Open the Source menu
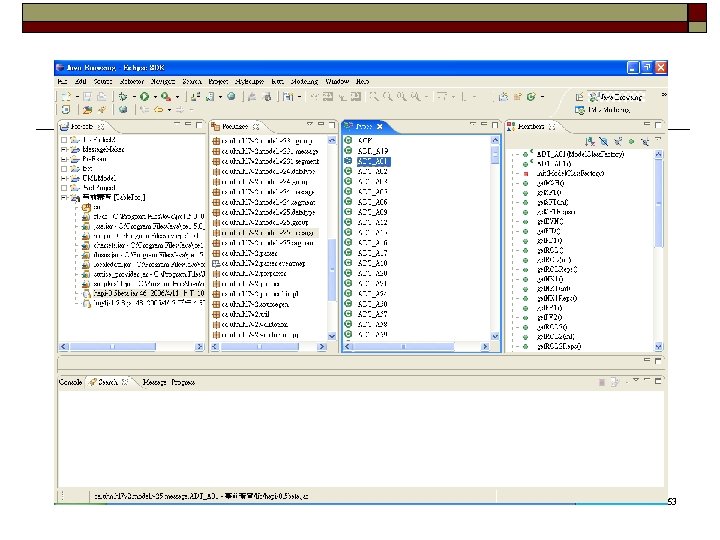This screenshot has height=540, width=720. pyautogui.click(x=103, y=82)
